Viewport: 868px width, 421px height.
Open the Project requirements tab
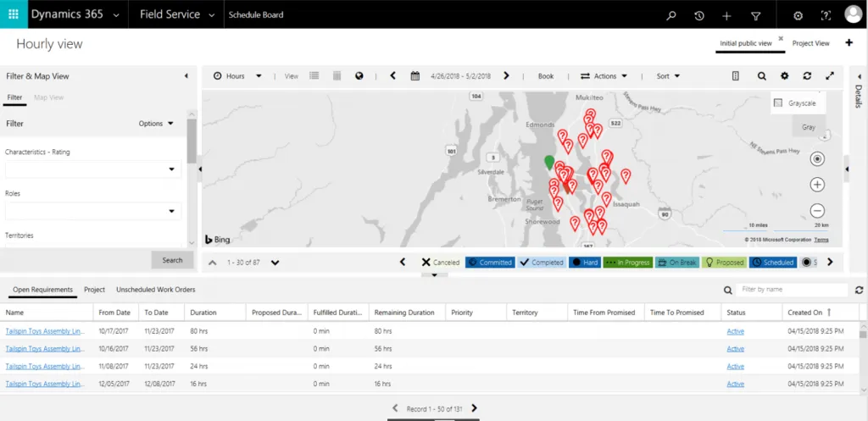point(95,290)
